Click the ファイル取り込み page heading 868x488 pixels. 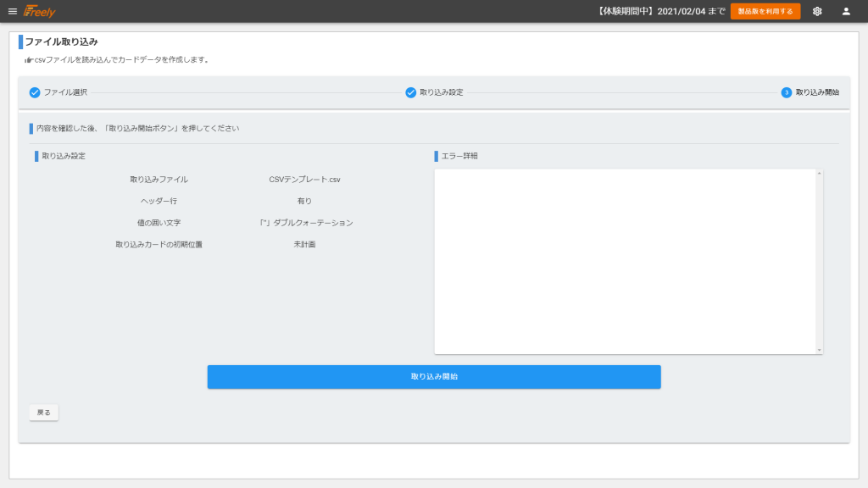pos(61,42)
